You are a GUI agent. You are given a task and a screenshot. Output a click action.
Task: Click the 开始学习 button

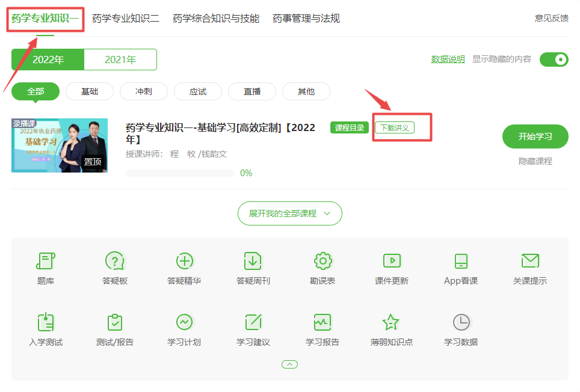535,136
